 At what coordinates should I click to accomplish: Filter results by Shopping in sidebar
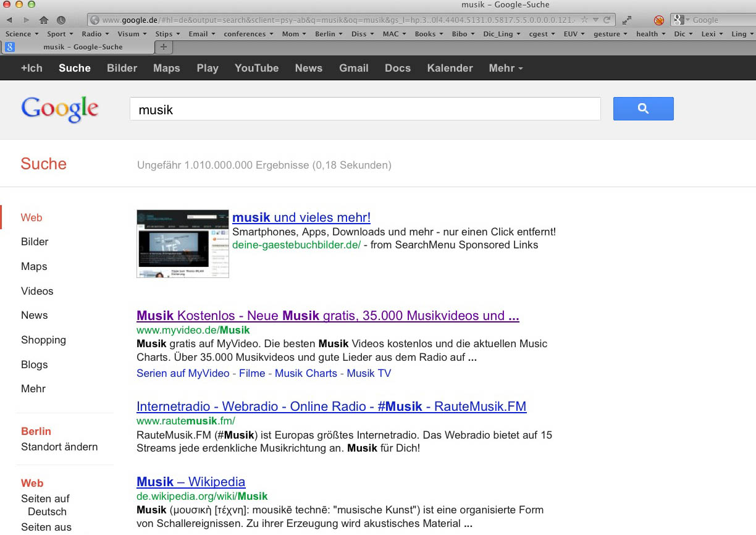pyautogui.click(x=43, y=340)
